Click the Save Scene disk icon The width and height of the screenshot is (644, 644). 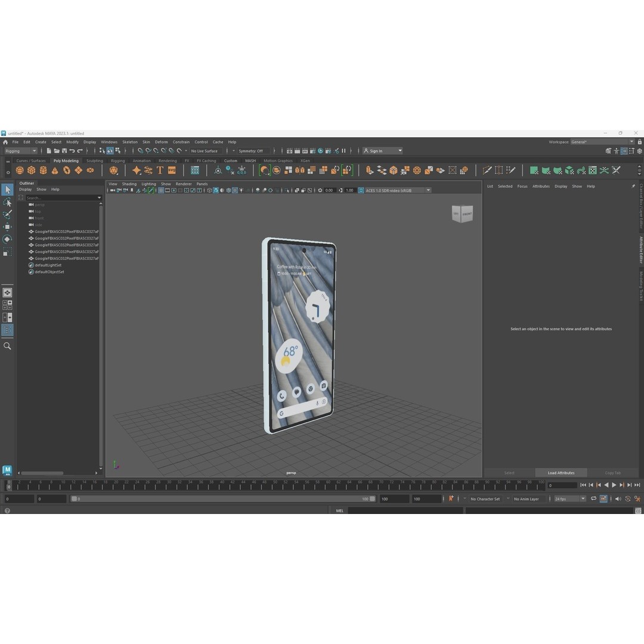64,151
